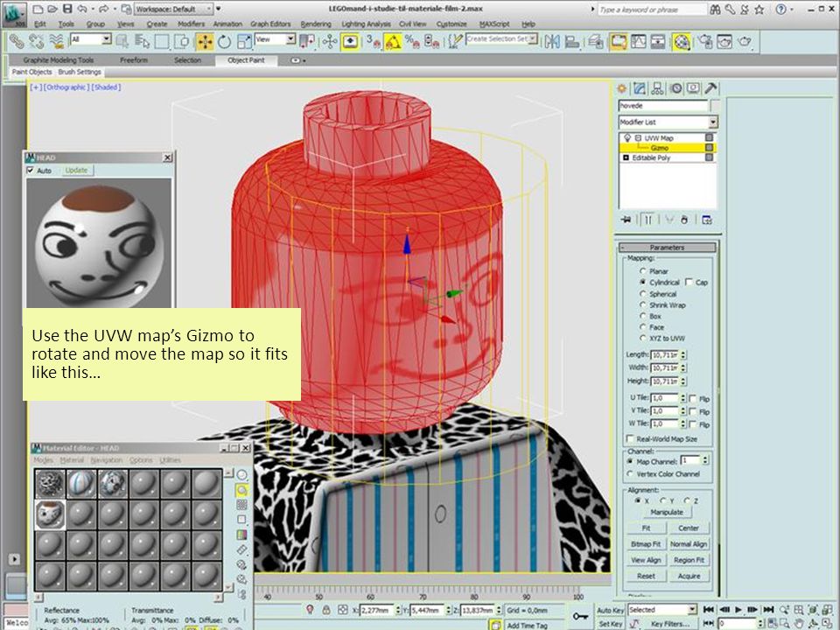Viewport: 840px width, 630px height.
Task: Click the Length value field
Action: [664, 354]
